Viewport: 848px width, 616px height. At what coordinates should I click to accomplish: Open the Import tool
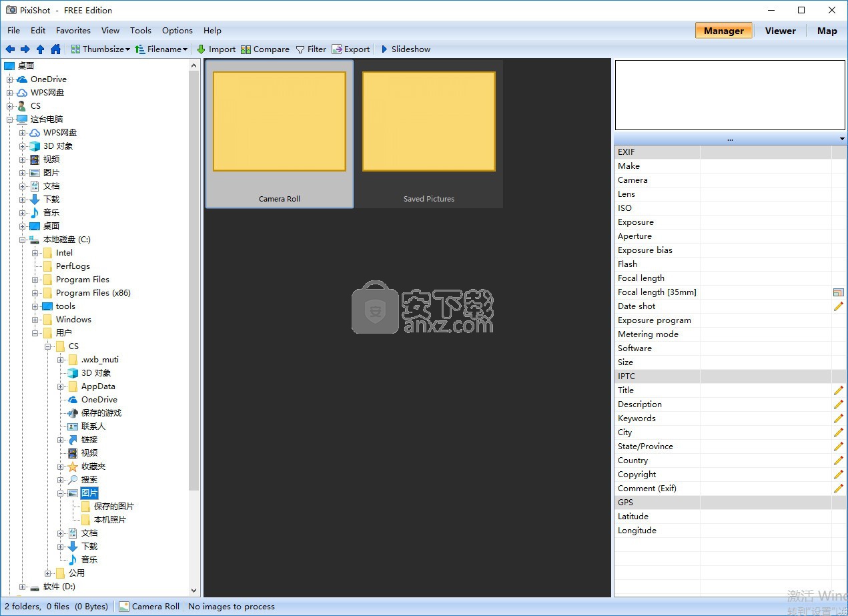click(x=216, y=49)
